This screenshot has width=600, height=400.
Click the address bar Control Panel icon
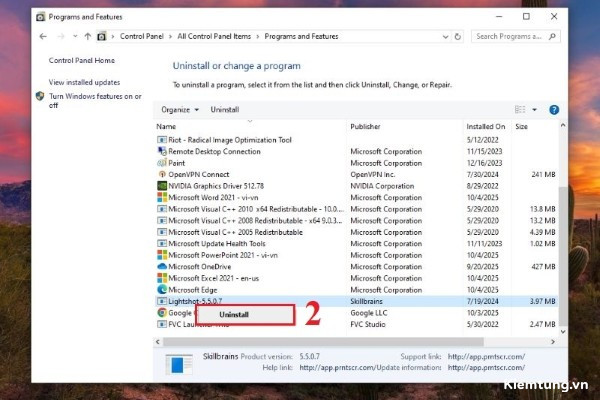pyautogui.click(x=101, y=36)
